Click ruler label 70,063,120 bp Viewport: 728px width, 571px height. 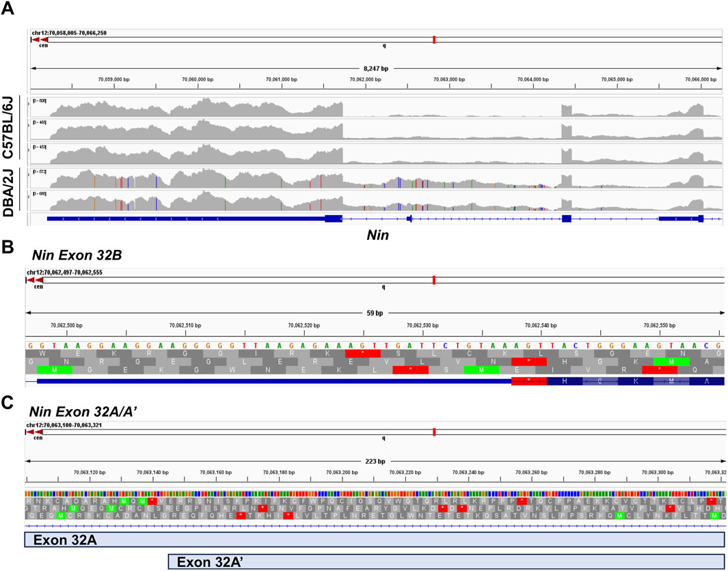(x=90, y=472)
